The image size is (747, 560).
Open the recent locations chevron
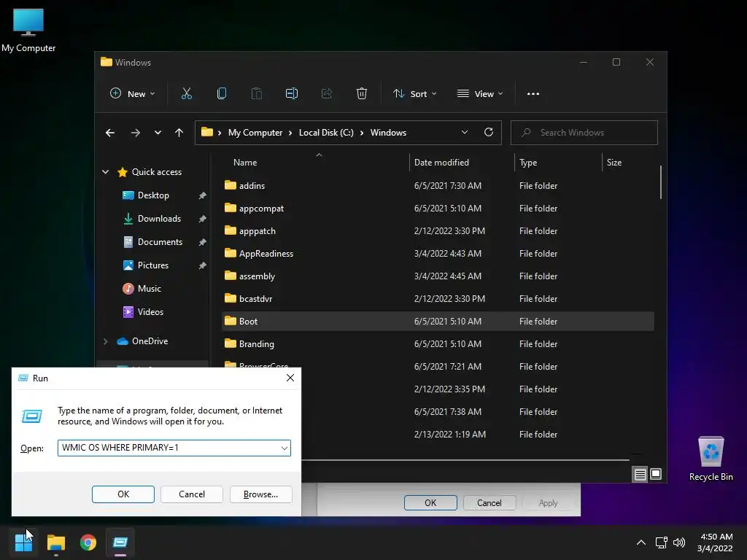pyautogui.click(x=158, y=133)
